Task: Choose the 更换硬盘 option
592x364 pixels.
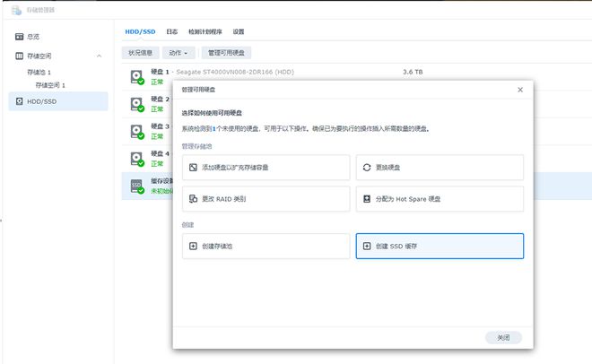Action: 440,168
